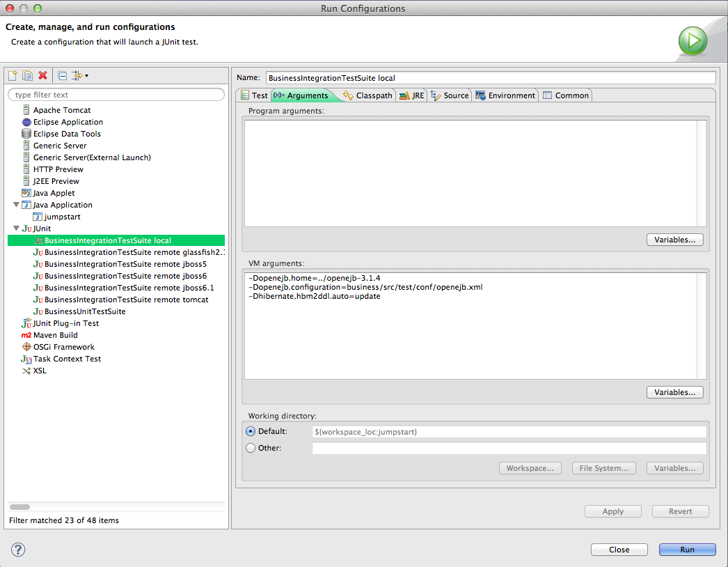Click Eclipse Application icon

tap(26, 122)
